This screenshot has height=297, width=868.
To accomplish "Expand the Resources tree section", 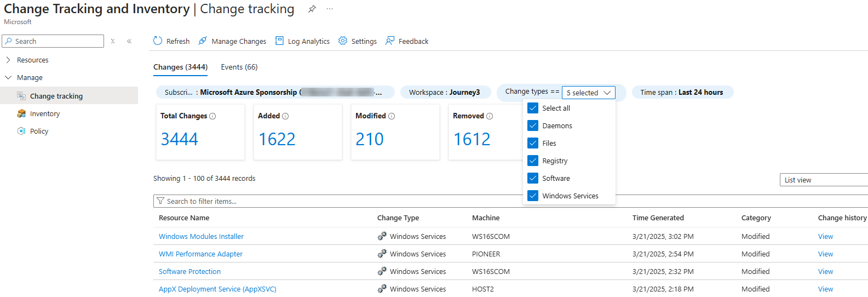I will 8,60.
